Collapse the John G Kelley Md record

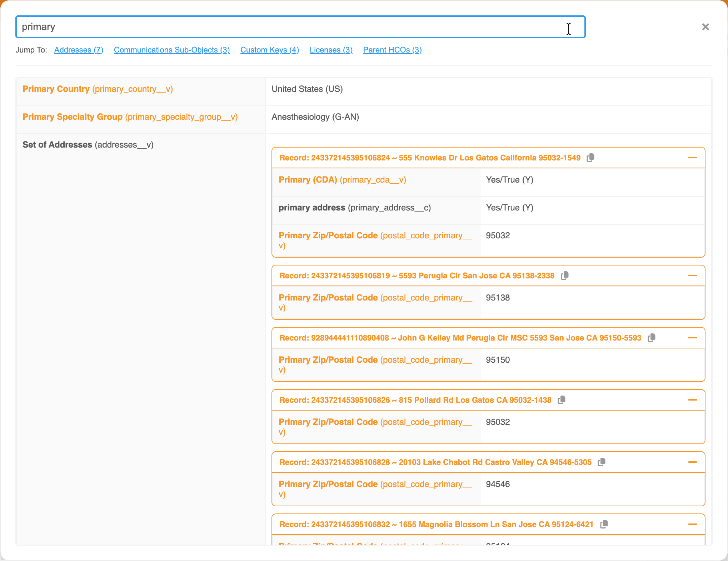692,338
